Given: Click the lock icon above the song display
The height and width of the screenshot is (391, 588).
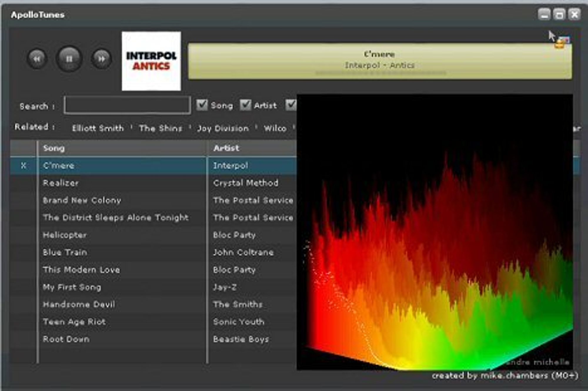Looking at the screenshot, I should click(x=559, y=44).
